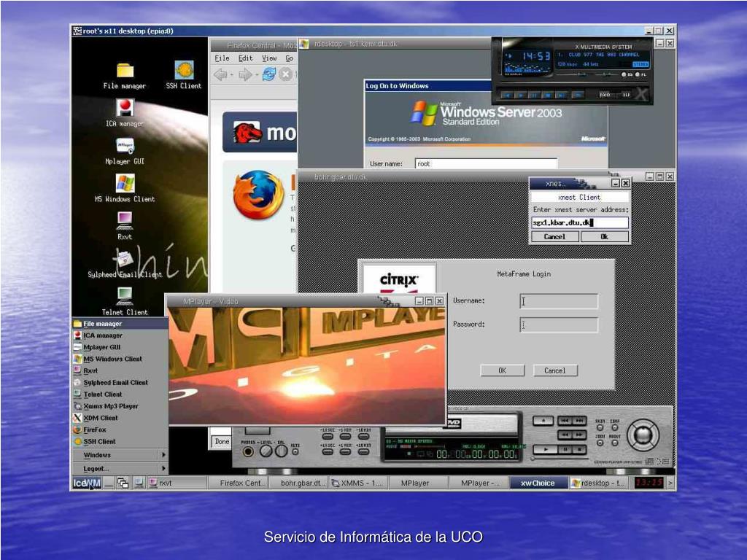Start playback with XMMS play button
The image size is (747, 560).
pos(521,96)
